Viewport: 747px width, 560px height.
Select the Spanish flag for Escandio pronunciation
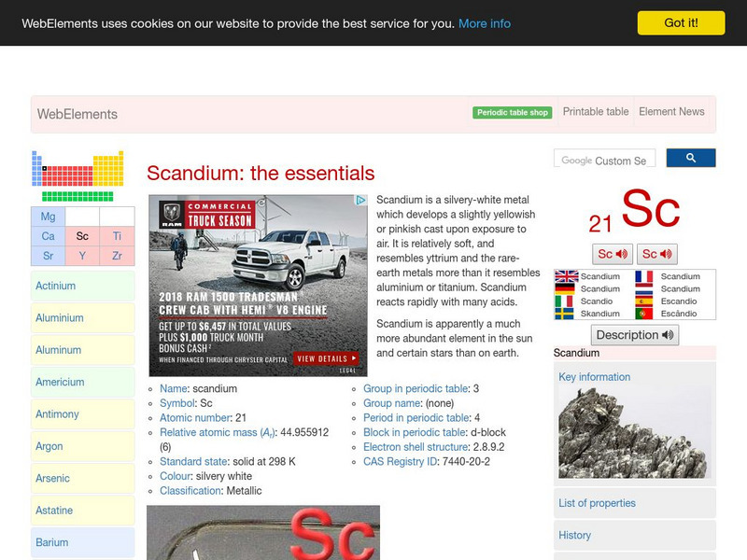pos(644,301)
